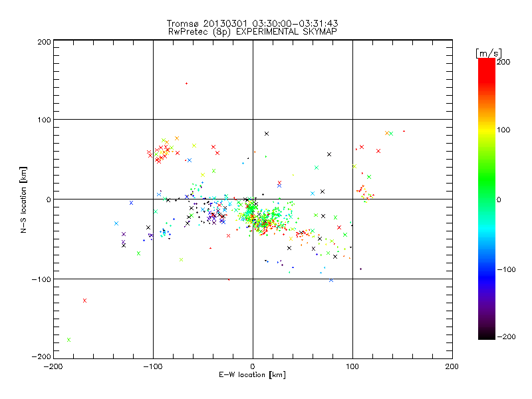
Task: Click the -200 tick label on the E-W axis
Action: 53,366
